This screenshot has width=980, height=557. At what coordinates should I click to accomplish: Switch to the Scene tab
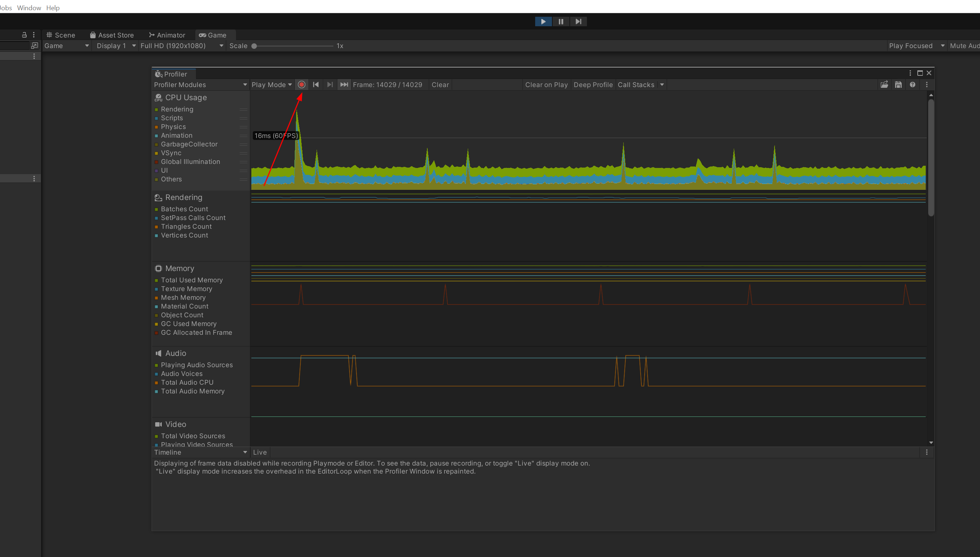(x=61, y=35)
